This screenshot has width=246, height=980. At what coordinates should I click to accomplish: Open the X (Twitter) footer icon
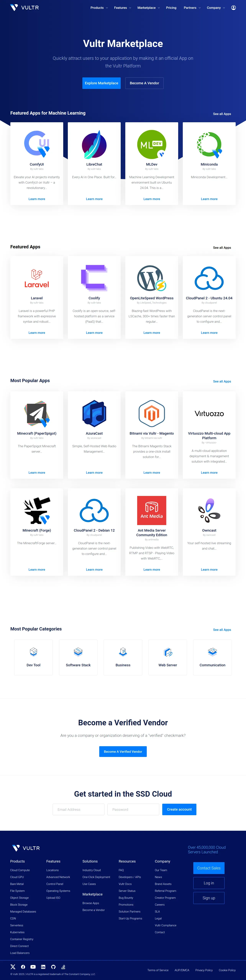point(13,967)
